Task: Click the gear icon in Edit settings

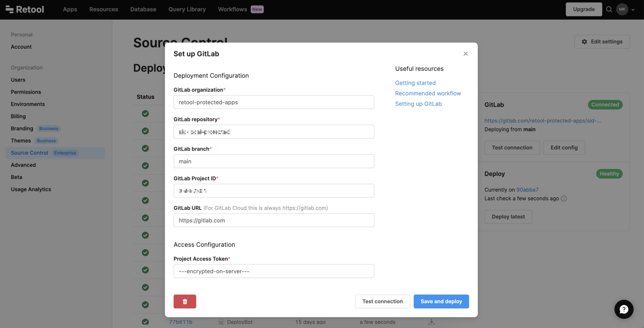Action: click(584, 42)
